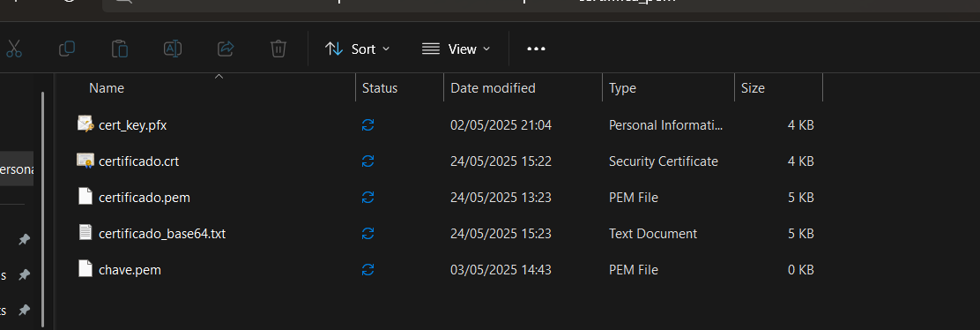
Task: Click the Security Certificate type cell
Action: click(x=663, y=161)
